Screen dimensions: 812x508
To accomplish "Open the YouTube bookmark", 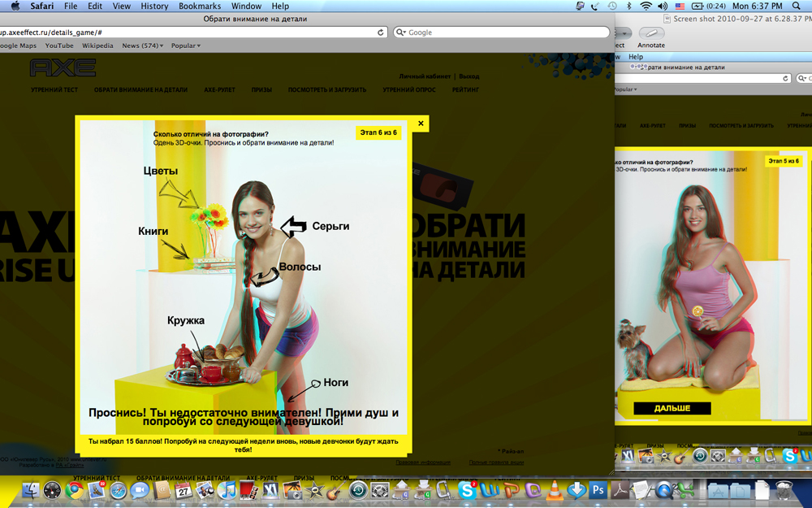I will tap(59, 46).
